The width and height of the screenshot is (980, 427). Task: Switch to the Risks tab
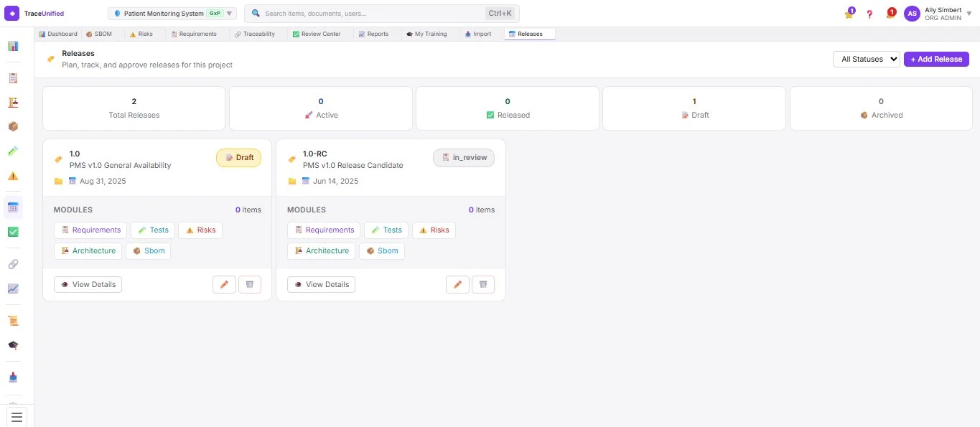point(141,34)
